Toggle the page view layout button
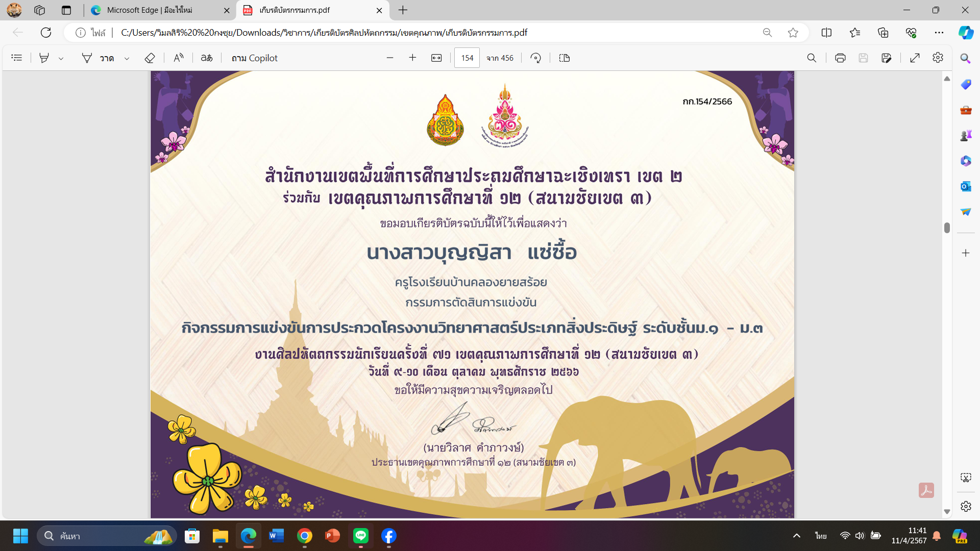980x551 pixels. (565, 58)
